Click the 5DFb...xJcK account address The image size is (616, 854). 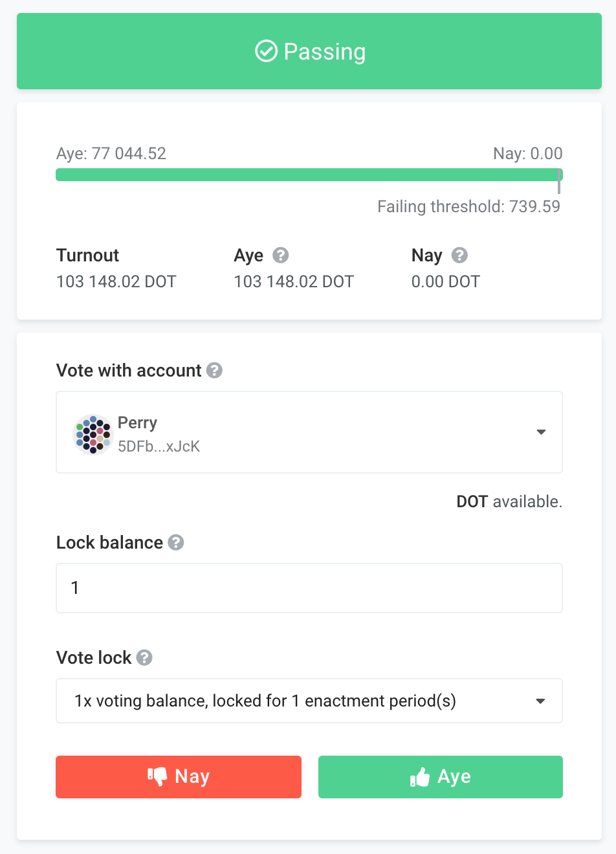pos(159,446)
